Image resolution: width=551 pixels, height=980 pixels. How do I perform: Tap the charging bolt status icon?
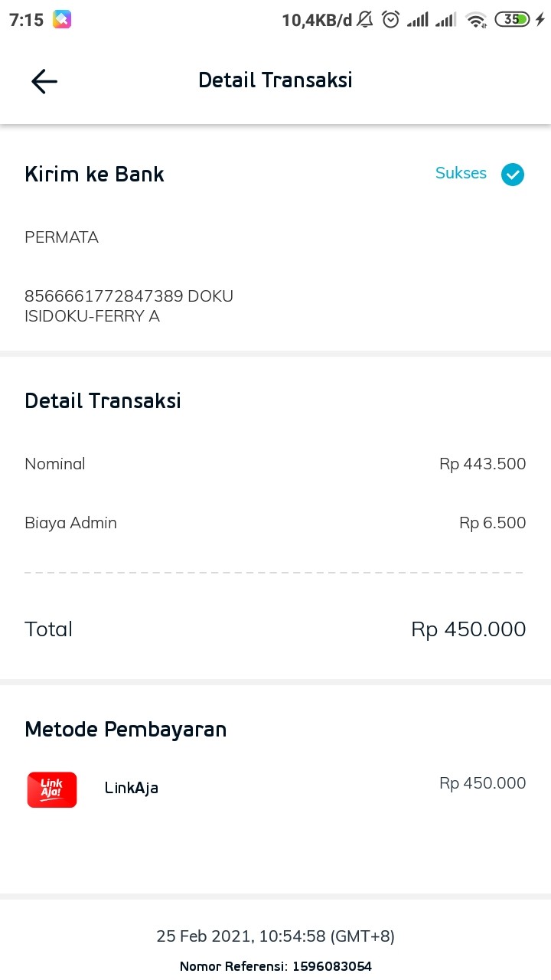coord(541,19)
